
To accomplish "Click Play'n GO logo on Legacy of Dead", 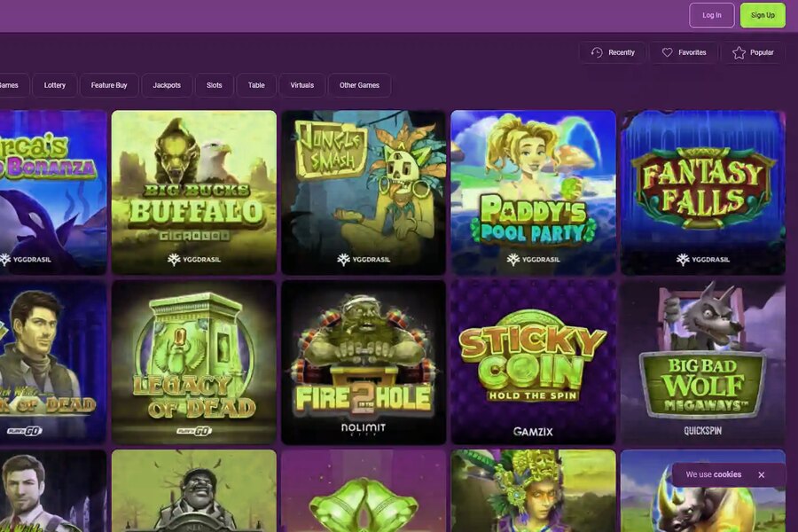I will 194,431.
